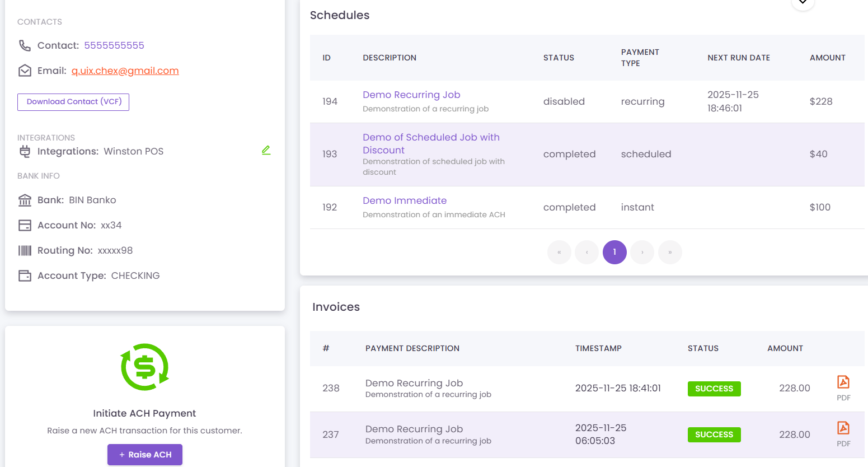Go to previous schedules page
Viewport: 868px width, 467px height.
pos(587,252)
